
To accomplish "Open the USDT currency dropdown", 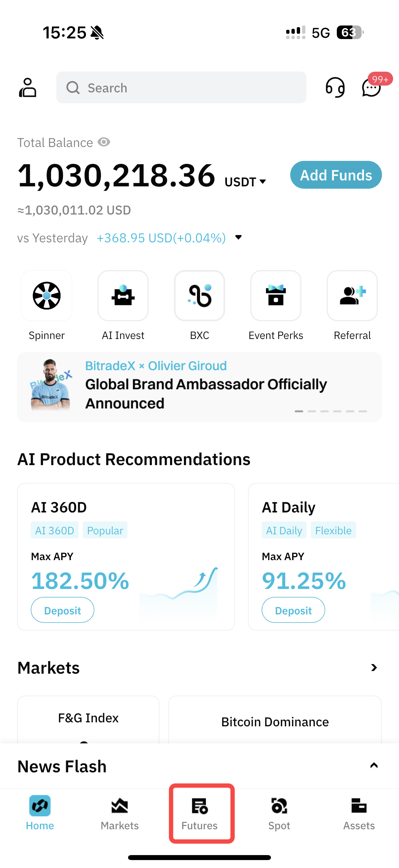I will click(245, 182).
